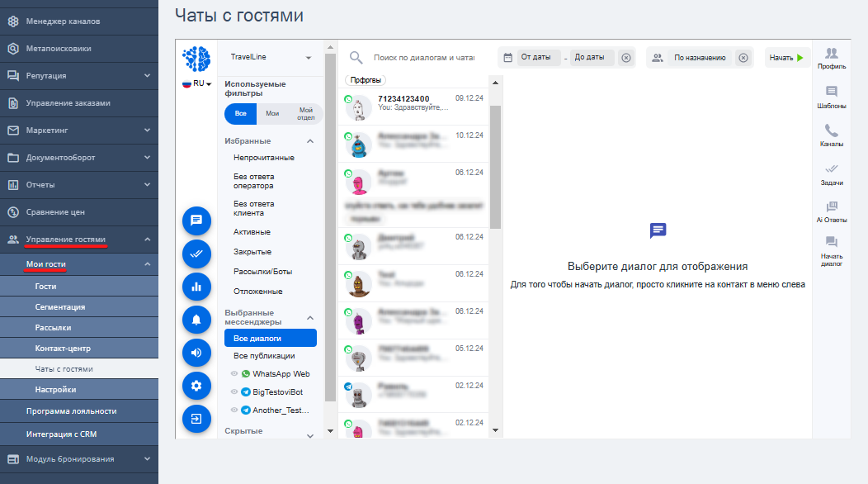Toggle visibility of Another_Test channel

pyautogui.click(x=234, y=410)
